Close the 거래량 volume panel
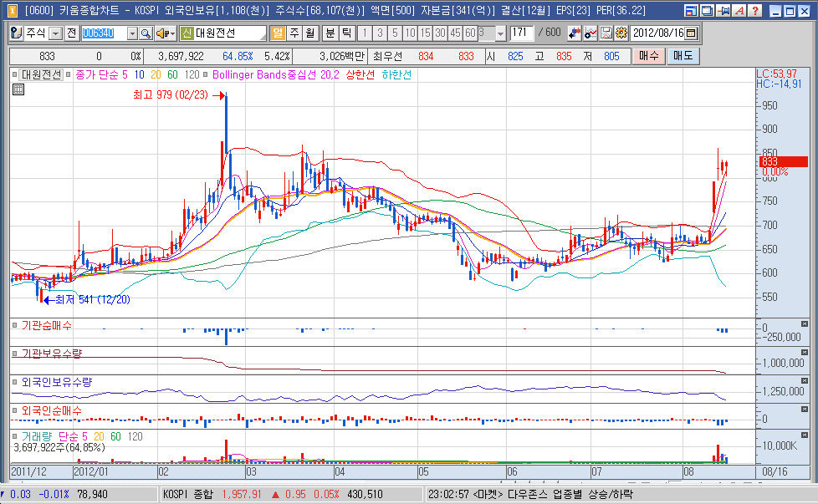This screenshot has height=504, width=818. (805, 435)
